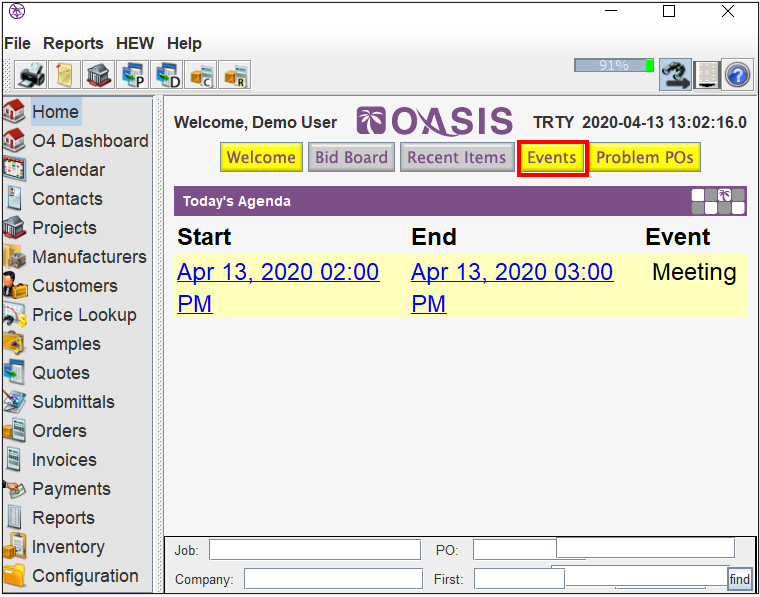Switch to the Events tab
The width and height of the screenshot is (760, 597).
click(552, 157)
